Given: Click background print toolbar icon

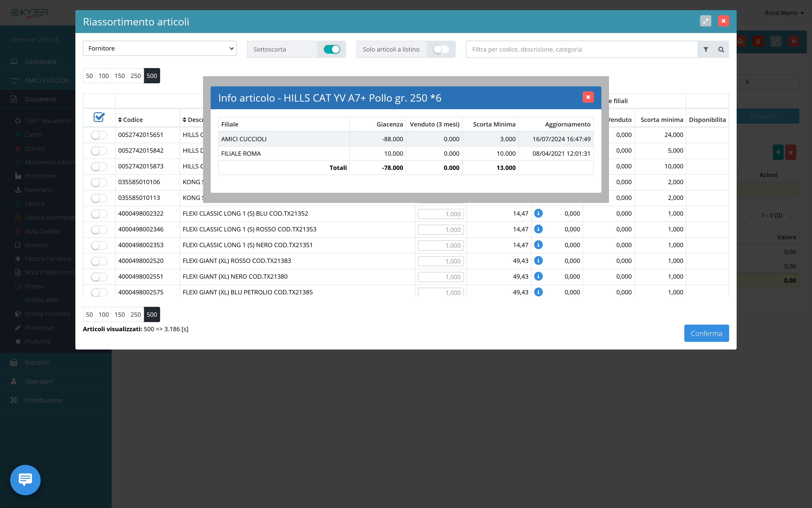Looking at the screenshot, I should [x=740, y=42].
